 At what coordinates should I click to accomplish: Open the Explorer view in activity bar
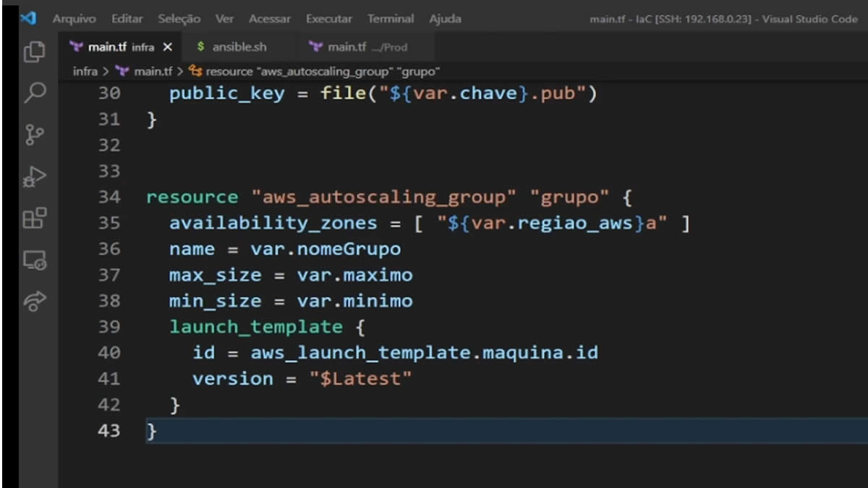[x=35, y=52]
